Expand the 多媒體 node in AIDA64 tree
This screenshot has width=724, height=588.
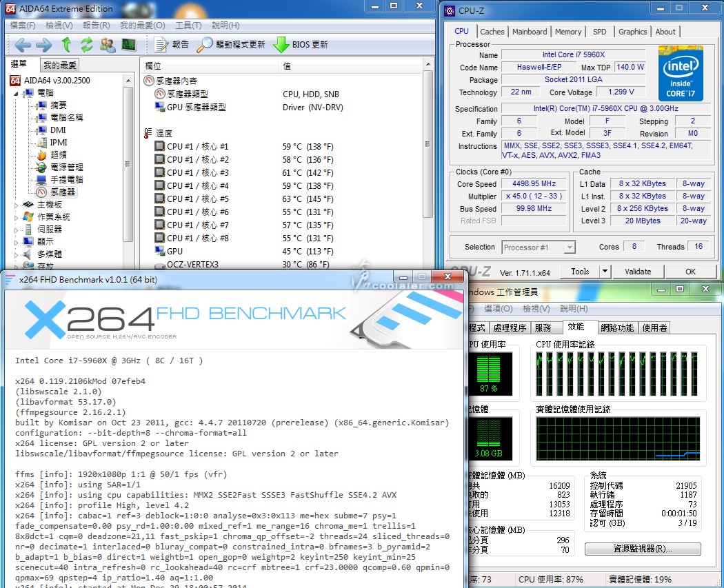pos(16,255)
